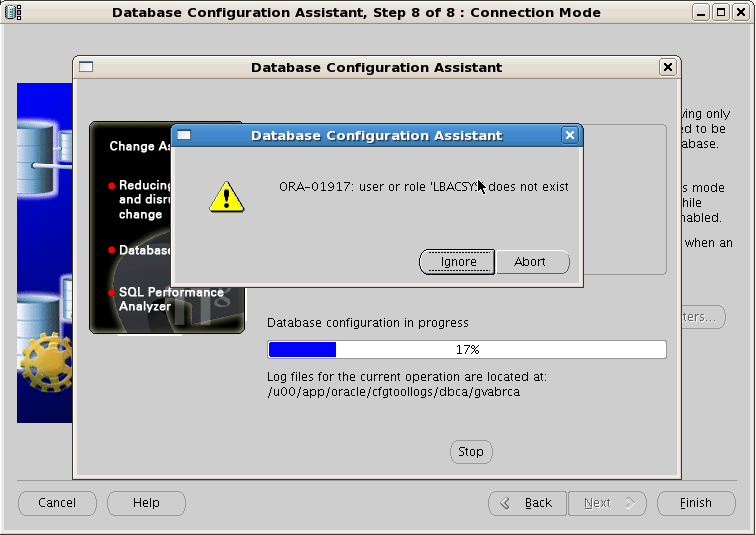Click the log path /u00/app/oracle/cfgtoollogs/dbca/gvabrca
Viewport: 756px width, 535px height.
393,392
